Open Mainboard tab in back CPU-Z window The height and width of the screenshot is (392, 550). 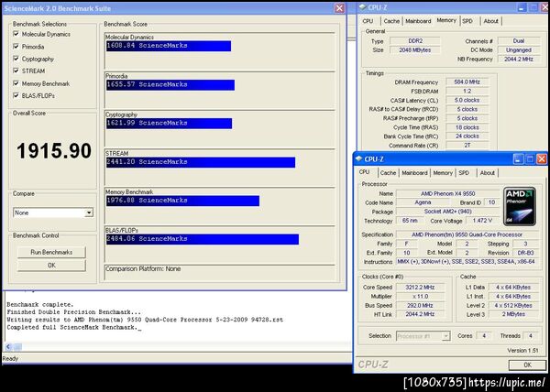coord(418,21)
